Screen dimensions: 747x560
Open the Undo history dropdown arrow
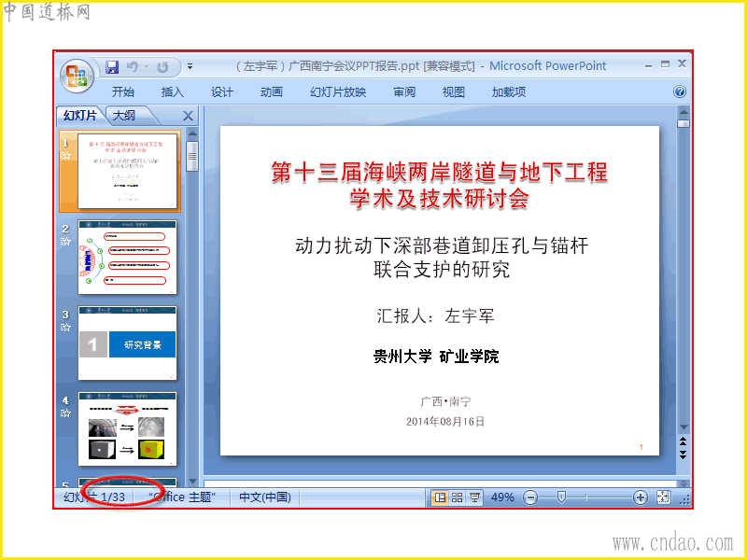(146, 67)
